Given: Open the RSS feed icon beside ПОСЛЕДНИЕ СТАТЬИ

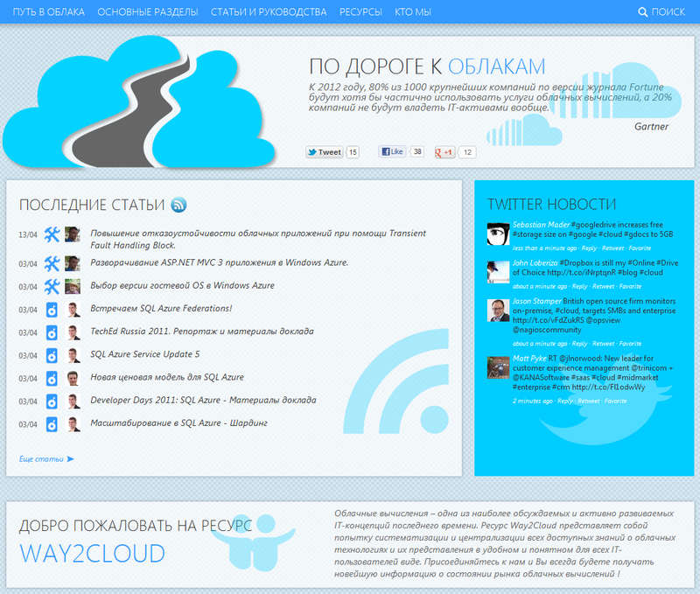Looking at the screenshot, I should click(x=179, y=205).
